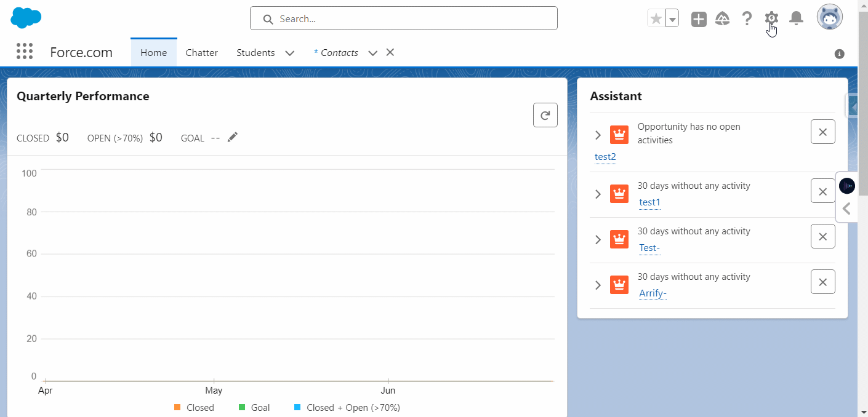Click the user avatar profile icon

tap(829, 18)
